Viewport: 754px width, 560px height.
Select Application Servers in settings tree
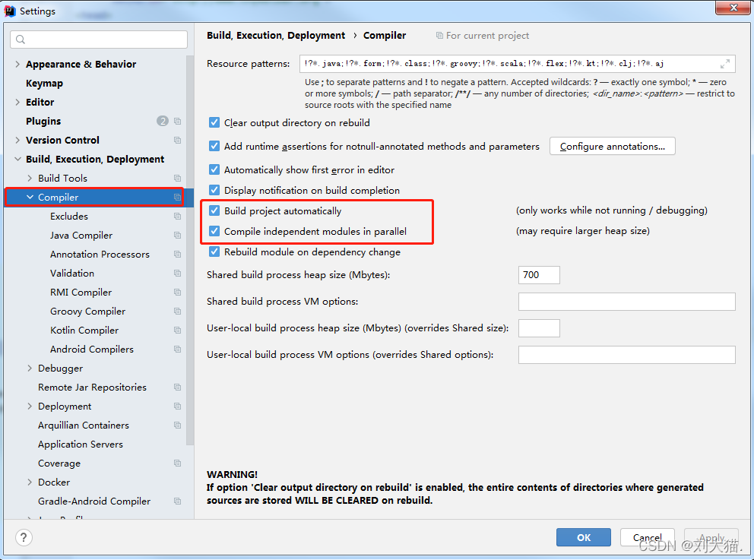[x=81, y=445]
